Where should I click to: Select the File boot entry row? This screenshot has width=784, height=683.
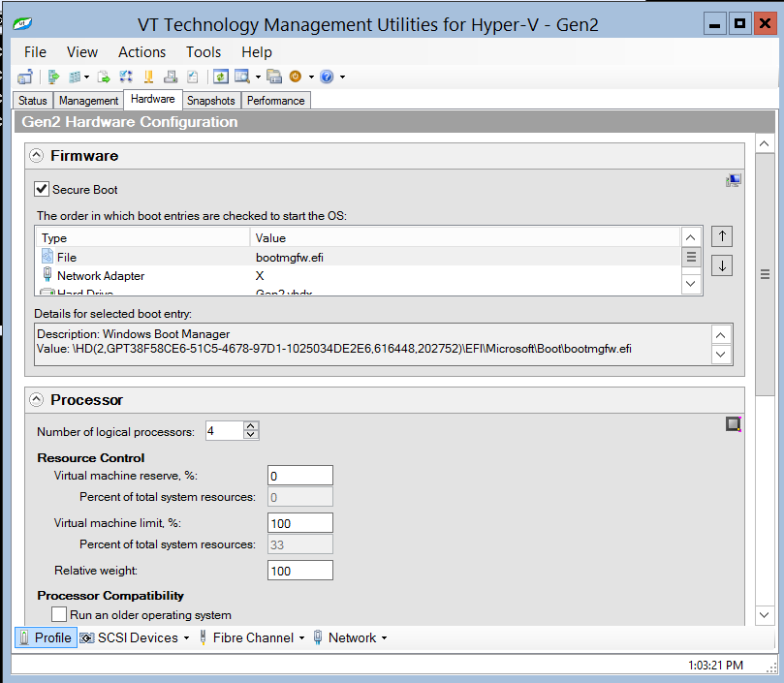145,257
